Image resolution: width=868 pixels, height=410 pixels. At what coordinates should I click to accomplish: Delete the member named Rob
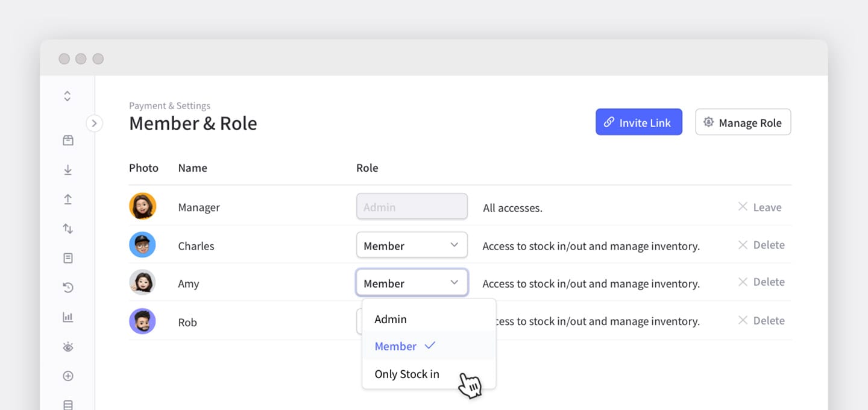761,320
